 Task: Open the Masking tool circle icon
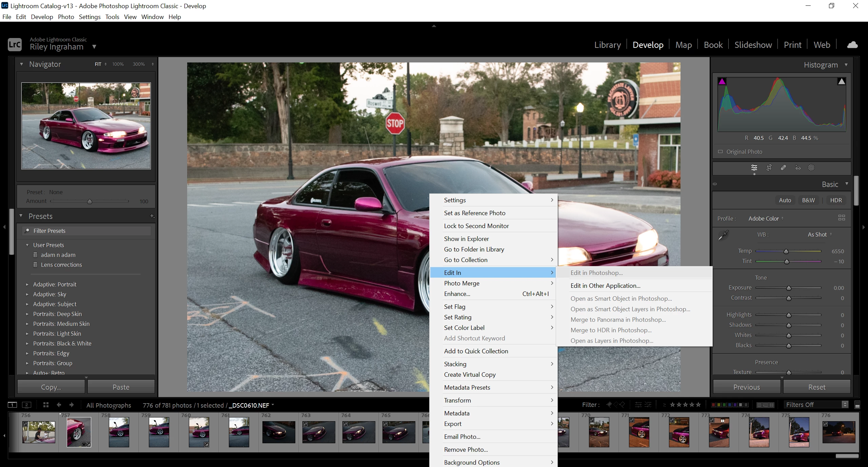(x=811, y=168)
